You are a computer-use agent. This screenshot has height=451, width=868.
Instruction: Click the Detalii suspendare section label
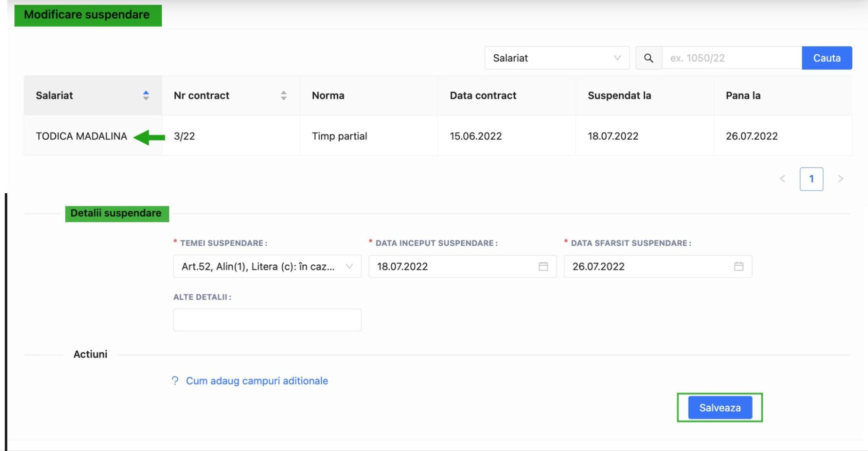[117, 214]
